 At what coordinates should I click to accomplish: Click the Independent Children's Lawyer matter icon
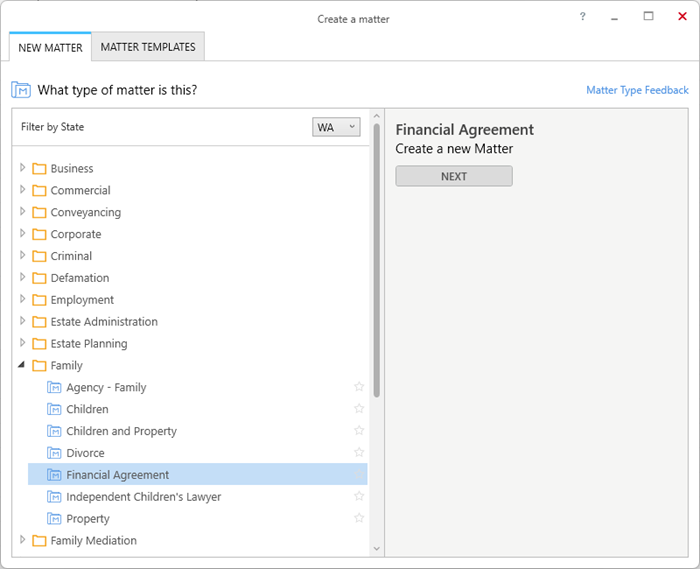(x=54, y=497)
